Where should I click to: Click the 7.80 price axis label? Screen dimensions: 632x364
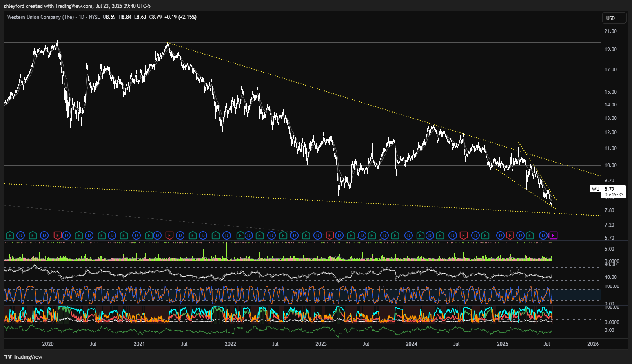(x=610, y=210)
